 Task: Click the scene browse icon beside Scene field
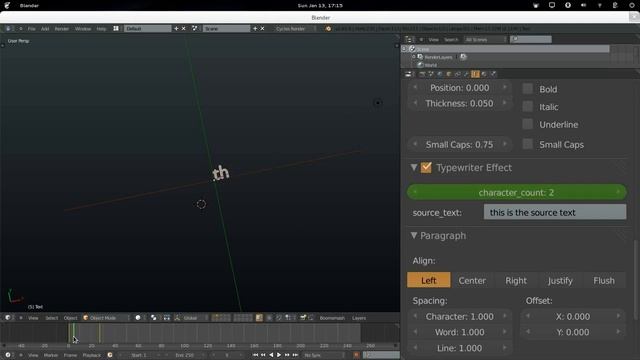195,29
